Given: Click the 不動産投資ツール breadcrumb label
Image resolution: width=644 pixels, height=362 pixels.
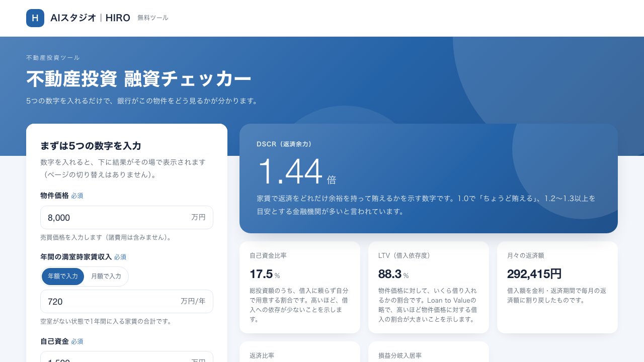Looking at the screenshot, I should [x=53, y=58].
